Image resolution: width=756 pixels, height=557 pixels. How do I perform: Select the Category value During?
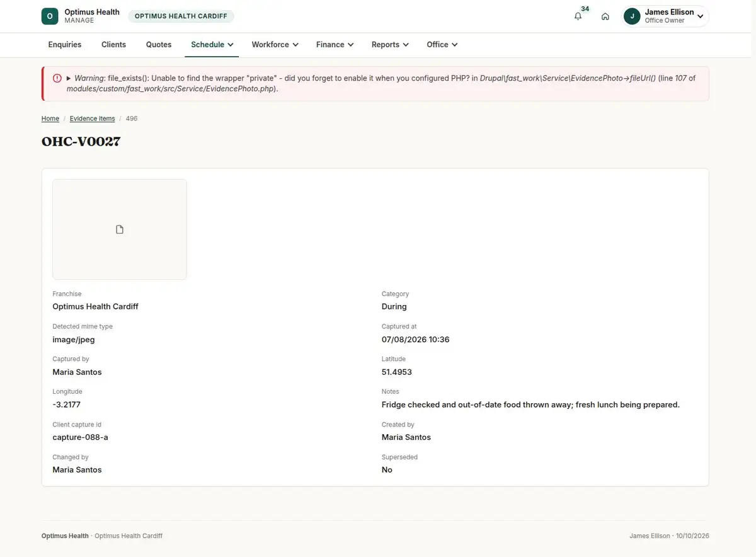click(394, 307)
